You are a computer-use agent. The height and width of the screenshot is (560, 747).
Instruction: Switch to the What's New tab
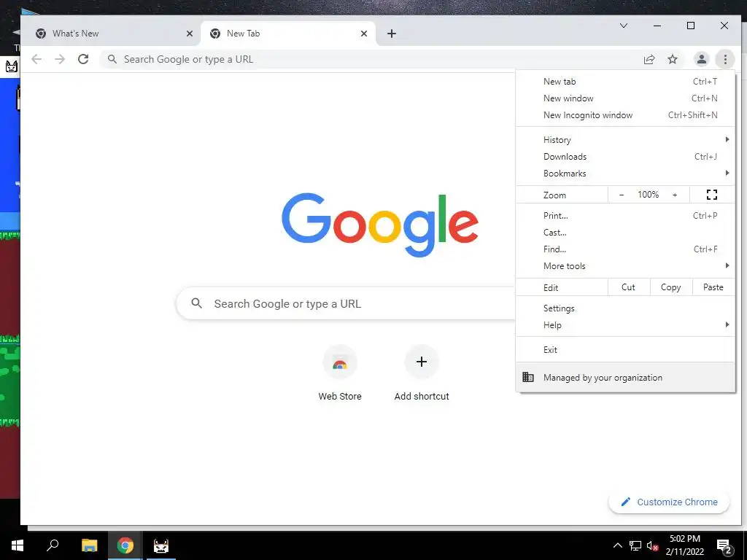click(x=111, y=34)
